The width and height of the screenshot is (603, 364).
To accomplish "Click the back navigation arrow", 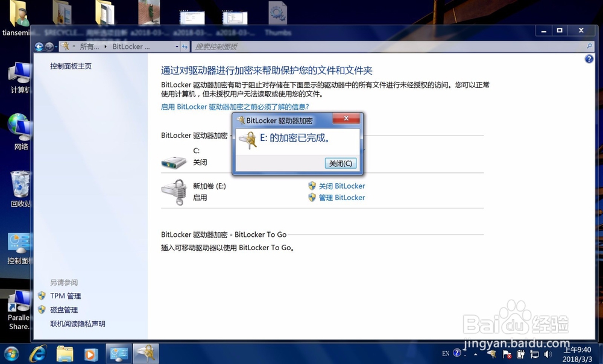I will [39, 47].
